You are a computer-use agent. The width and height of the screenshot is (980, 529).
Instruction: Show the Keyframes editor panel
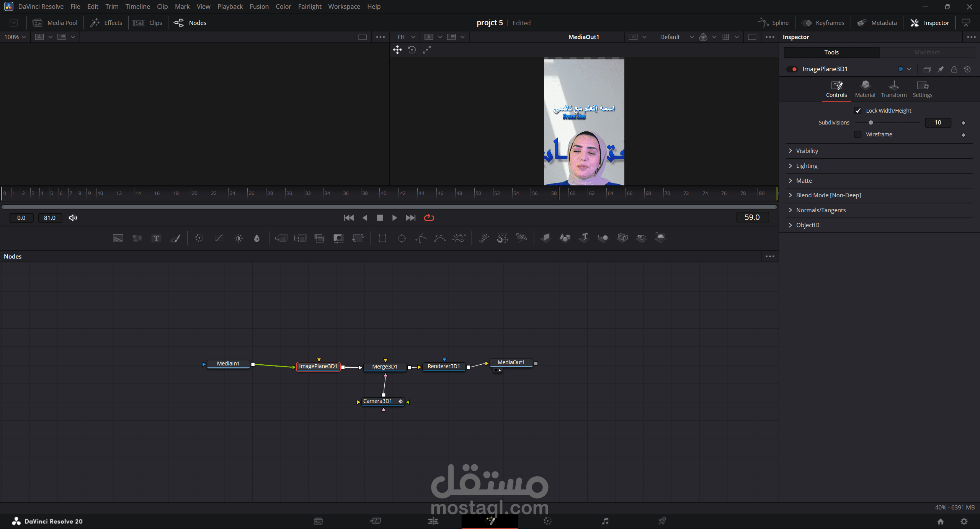click(x=823, y=23)
